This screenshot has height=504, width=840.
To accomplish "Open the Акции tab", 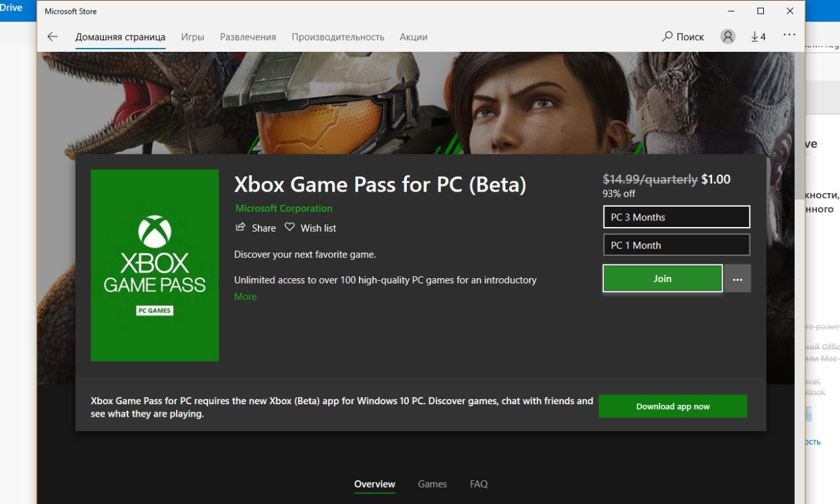I will pyautogui.click(x=413, y=37).
